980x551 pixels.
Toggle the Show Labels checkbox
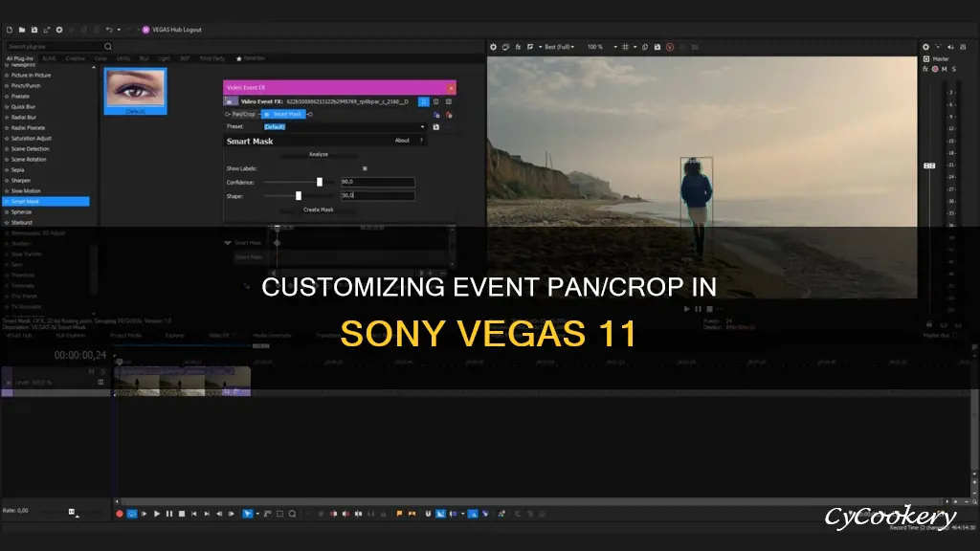pos(365,168)
